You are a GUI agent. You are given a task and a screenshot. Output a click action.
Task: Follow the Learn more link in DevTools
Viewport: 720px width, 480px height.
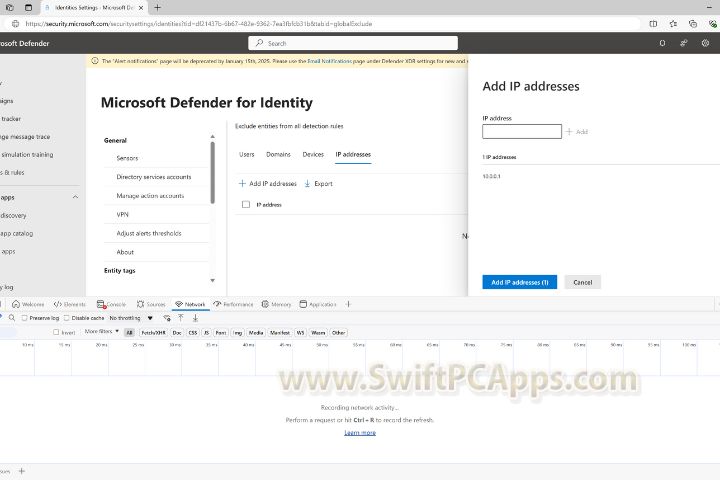(x=360, y=433)
